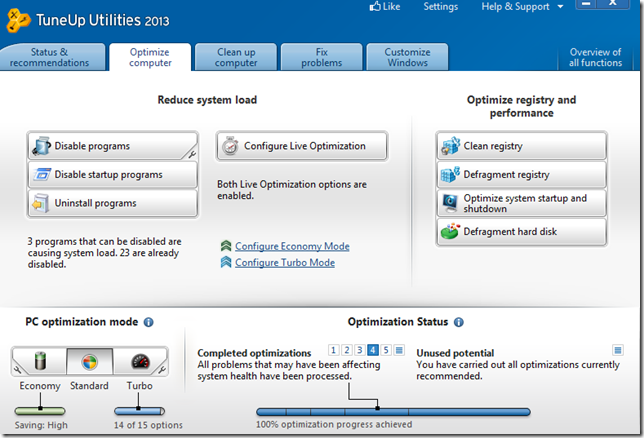
Task: Click the 'Unused potential' heading
Action: point(455,353)
